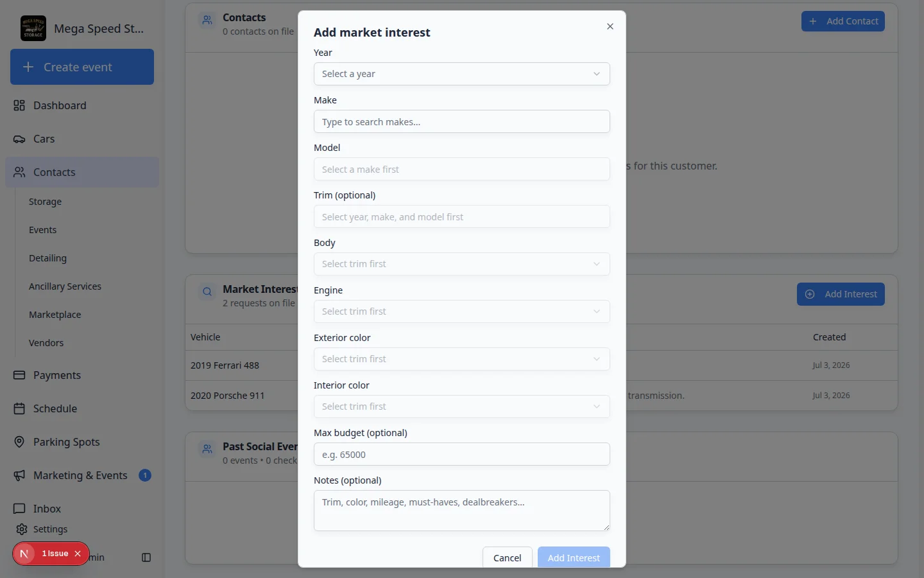Screen dimensions: 924x578
Task: Open Parking Spots page
Action: click(82, 442)
